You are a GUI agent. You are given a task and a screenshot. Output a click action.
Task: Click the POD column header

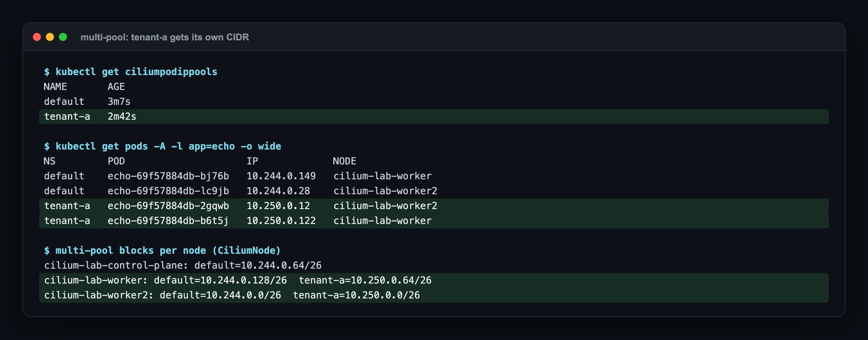(x=116, y=161)
